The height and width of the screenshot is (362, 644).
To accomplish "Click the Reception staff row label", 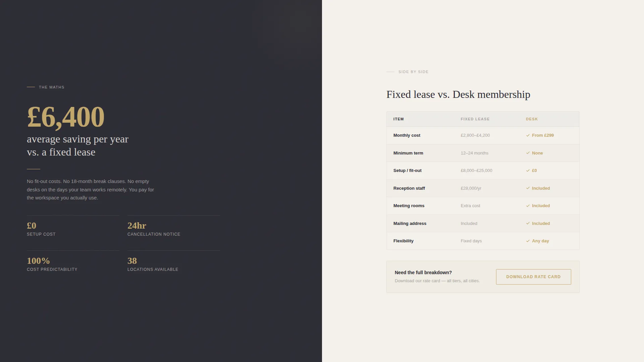I will point(409,188).
